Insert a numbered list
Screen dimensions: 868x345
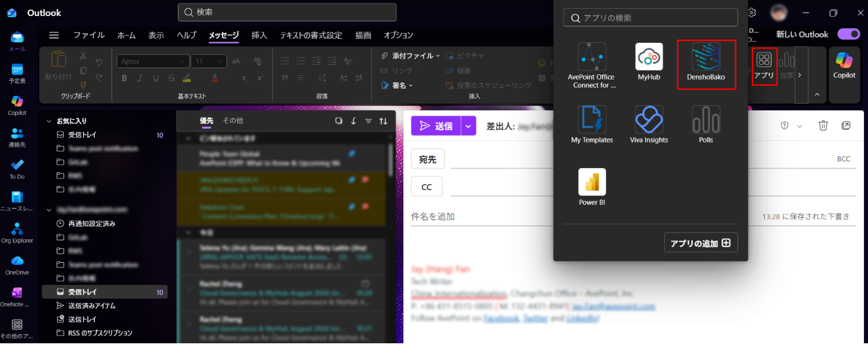300,61
